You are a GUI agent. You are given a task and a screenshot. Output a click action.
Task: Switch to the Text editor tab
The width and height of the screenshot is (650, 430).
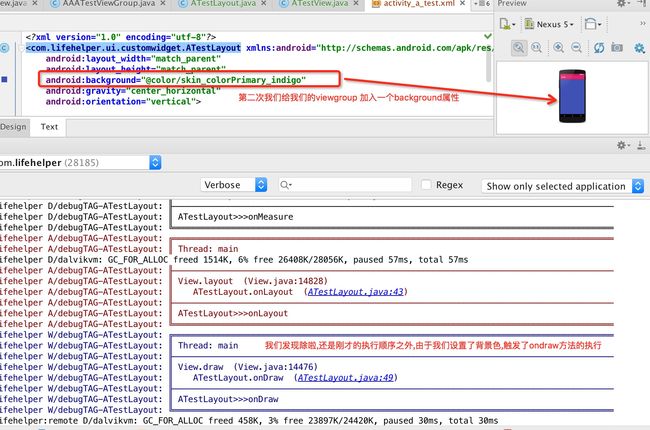[x=49, y=127]
